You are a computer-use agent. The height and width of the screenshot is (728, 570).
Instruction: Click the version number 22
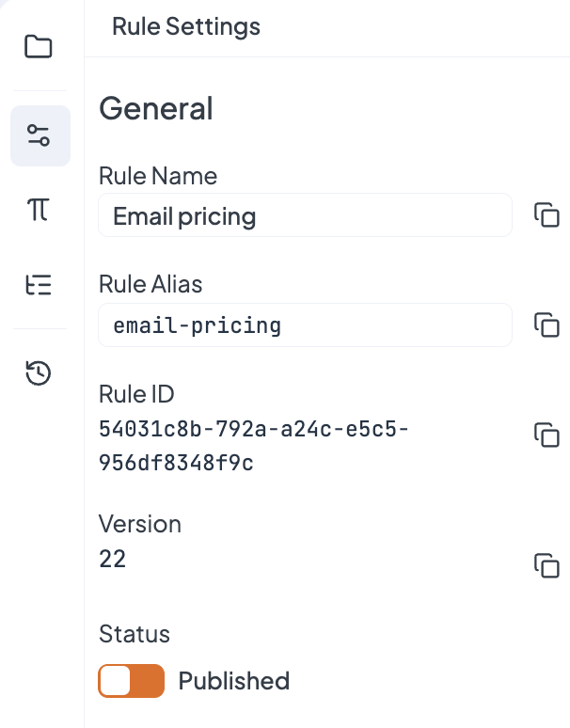click(x=113, y=559)
